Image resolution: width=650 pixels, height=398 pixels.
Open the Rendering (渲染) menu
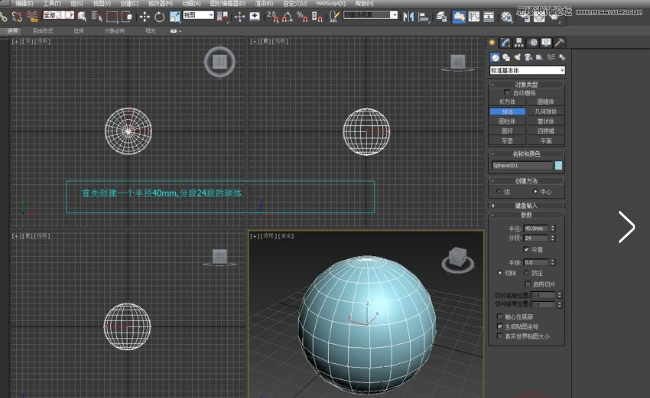click(x=264, y=3)
